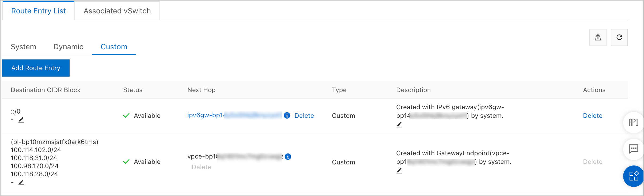The width and height of the screenshot is (644, 196).
Task: Refresh the route entry list
Action: (619, 37)
